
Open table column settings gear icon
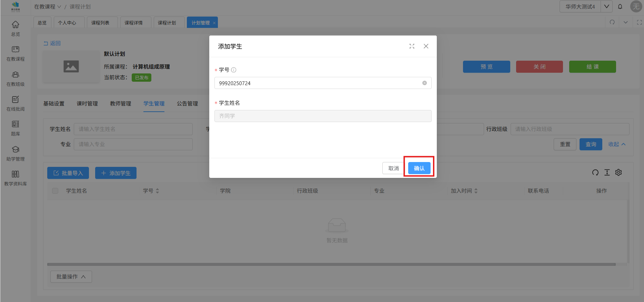coord(618,172)
